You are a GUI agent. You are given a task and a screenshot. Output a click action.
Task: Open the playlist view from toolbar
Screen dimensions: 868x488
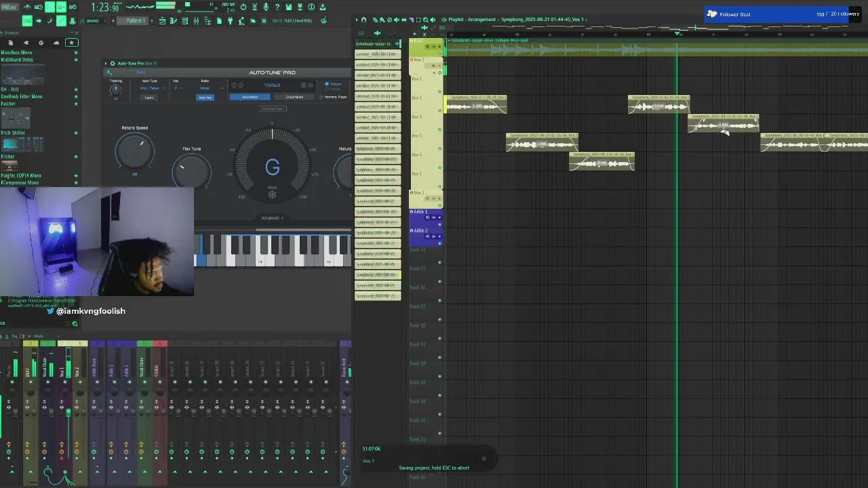tap(163, 20)
